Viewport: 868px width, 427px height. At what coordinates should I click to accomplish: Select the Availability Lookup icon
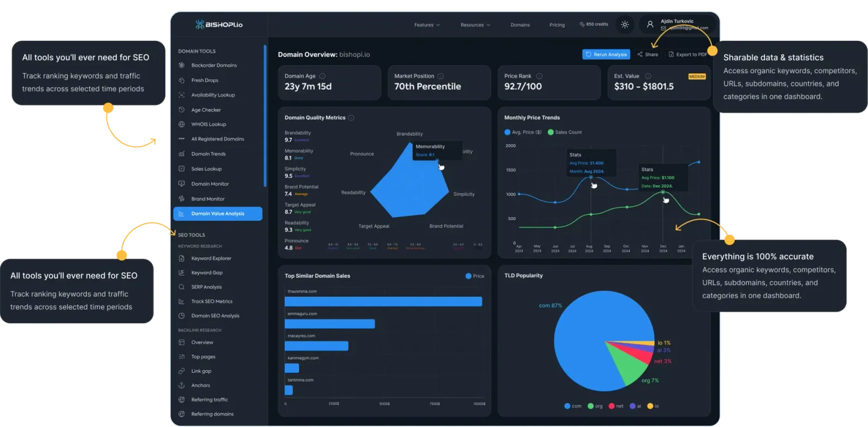[182, 95]
